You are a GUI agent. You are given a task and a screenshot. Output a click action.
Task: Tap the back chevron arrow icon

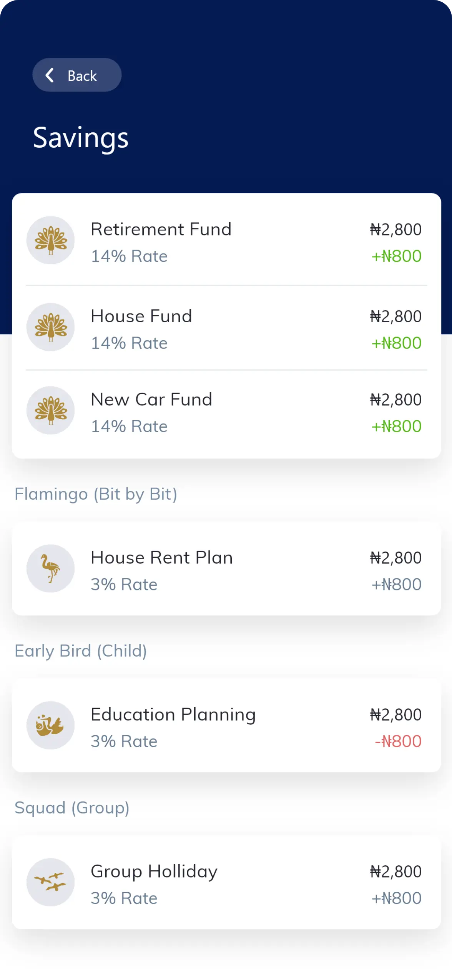click(x=50, y=75)
